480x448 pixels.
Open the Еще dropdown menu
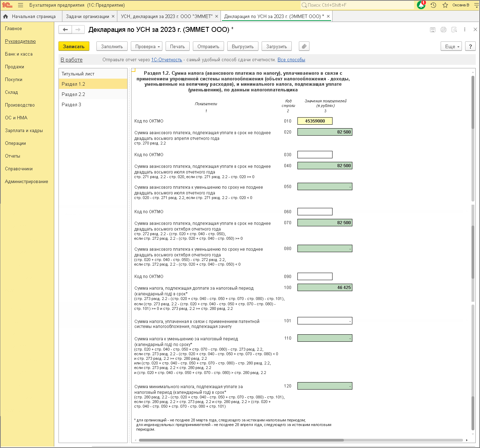(x=451, y=46)
